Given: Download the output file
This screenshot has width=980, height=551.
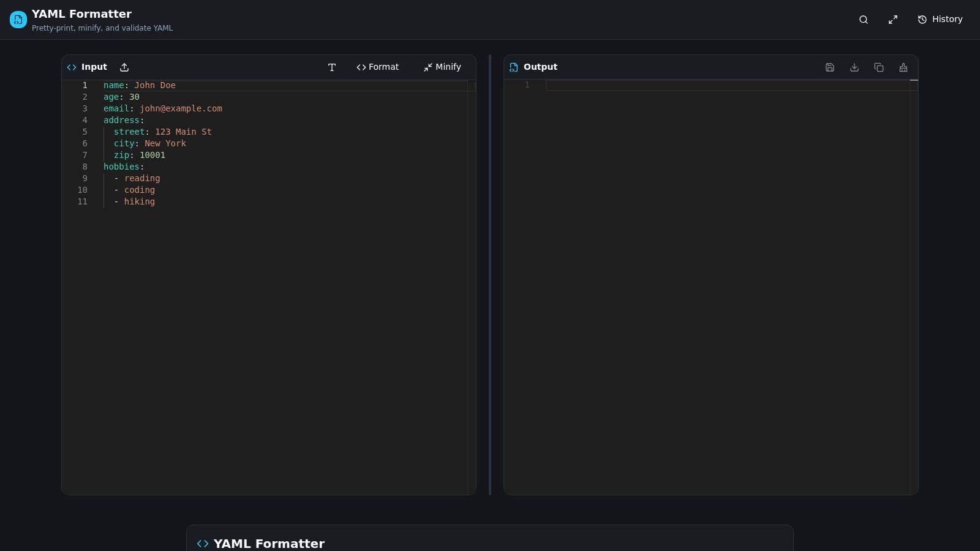Looking at the screenshot, I should (854, 67).
